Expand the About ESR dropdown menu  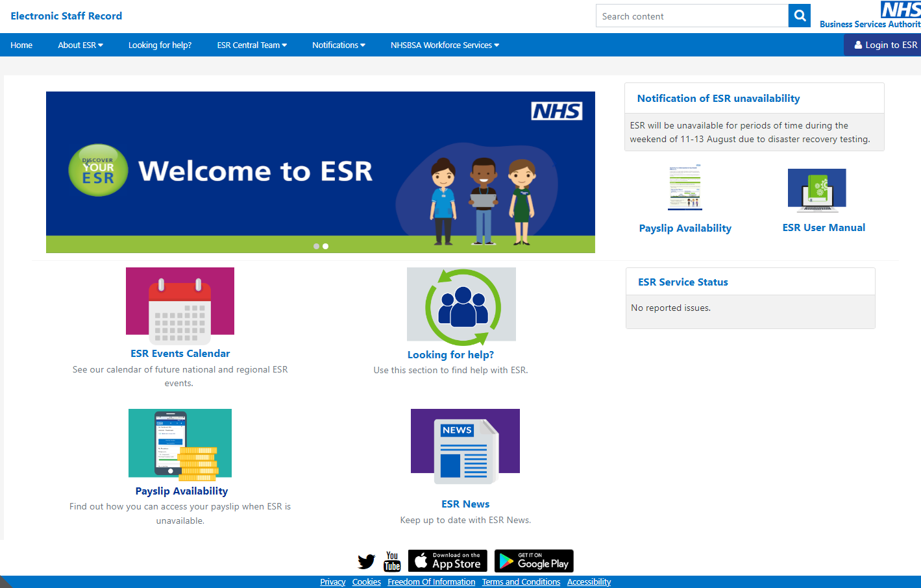tap(80, 45)
